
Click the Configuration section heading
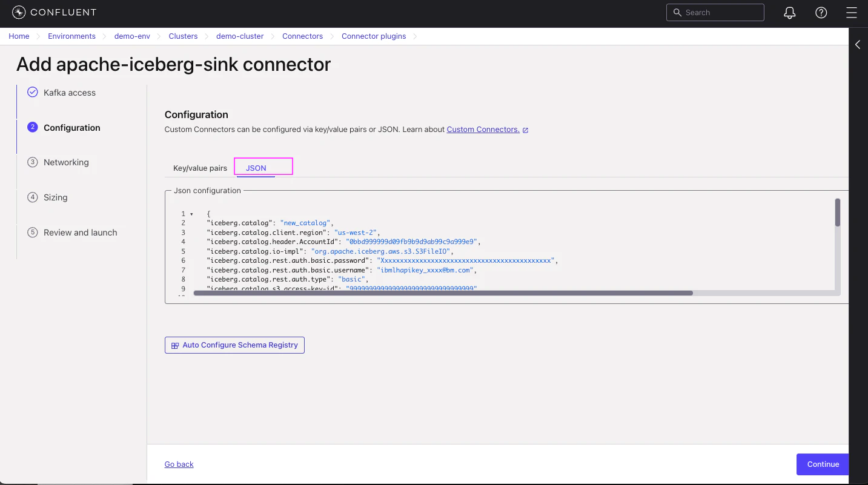pos(196,114)
